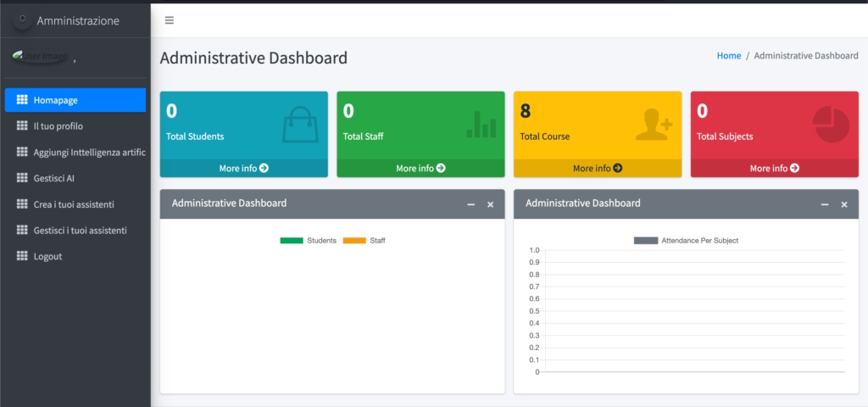Click grid icon beside Crea i tuoi assistenti
This screenshot has width=868, height=407.
click(22, 204)
